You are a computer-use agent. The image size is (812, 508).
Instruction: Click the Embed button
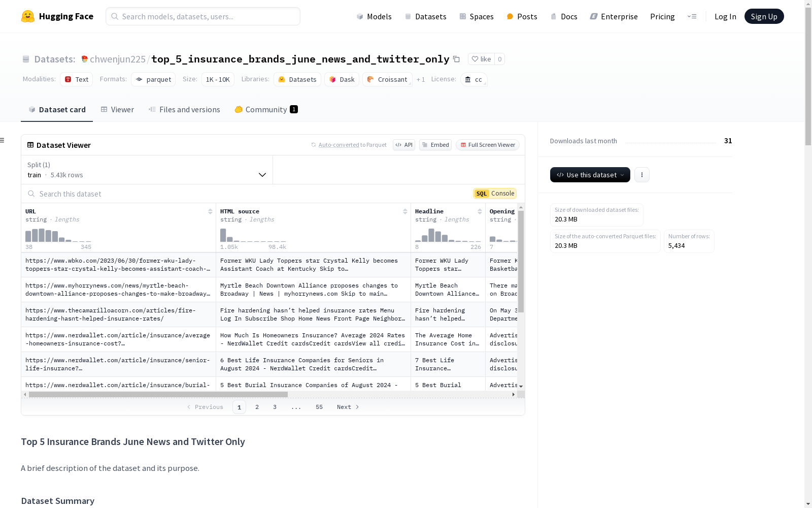pyautogui.click(x=435, y=145)
